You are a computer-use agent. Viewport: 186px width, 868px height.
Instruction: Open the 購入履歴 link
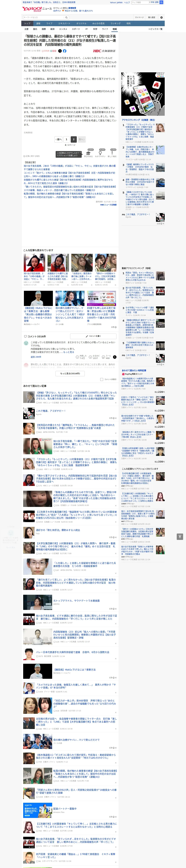152,18
